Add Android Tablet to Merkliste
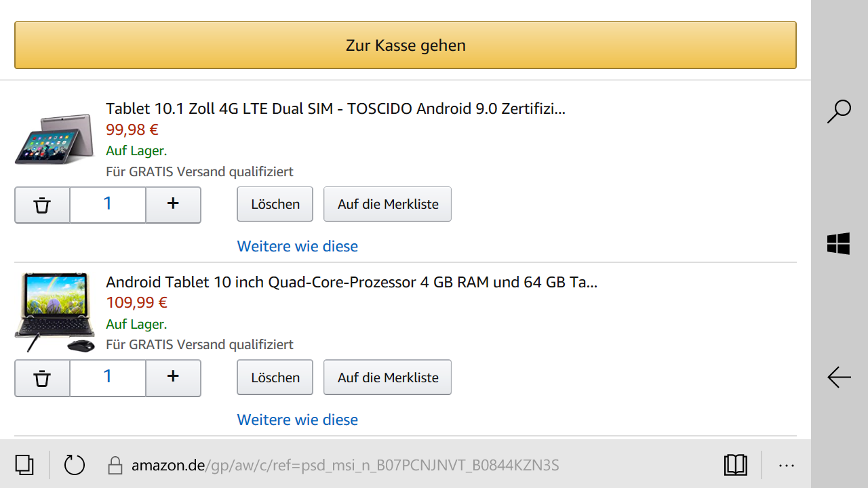 pos(388,378)
